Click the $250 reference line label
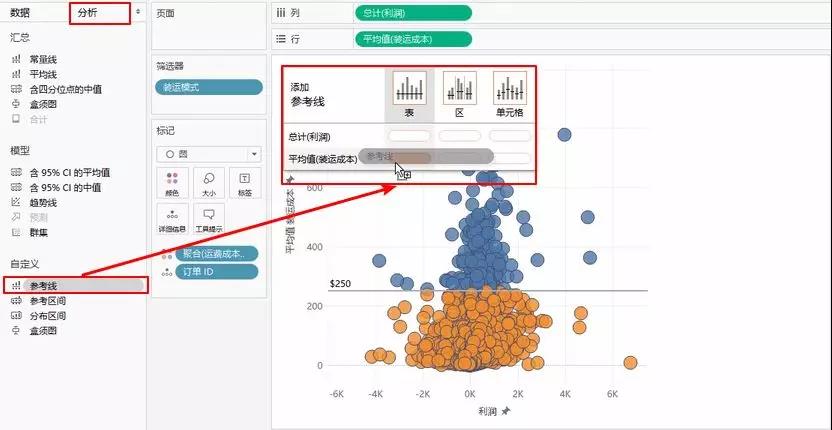Image resolution: width=832 pixels, height=430 pixels. [x=342, y=284]
